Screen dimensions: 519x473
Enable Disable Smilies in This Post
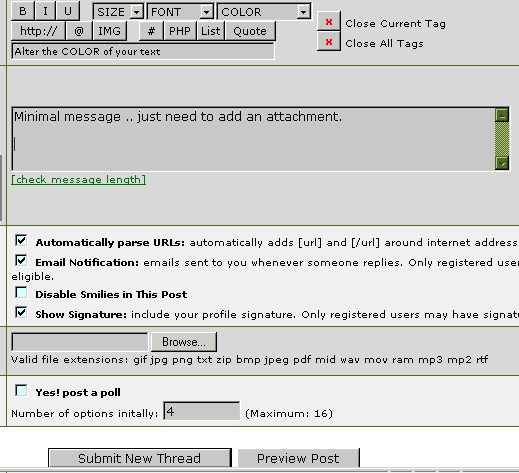pyautogui.click(x=21, y=292)
